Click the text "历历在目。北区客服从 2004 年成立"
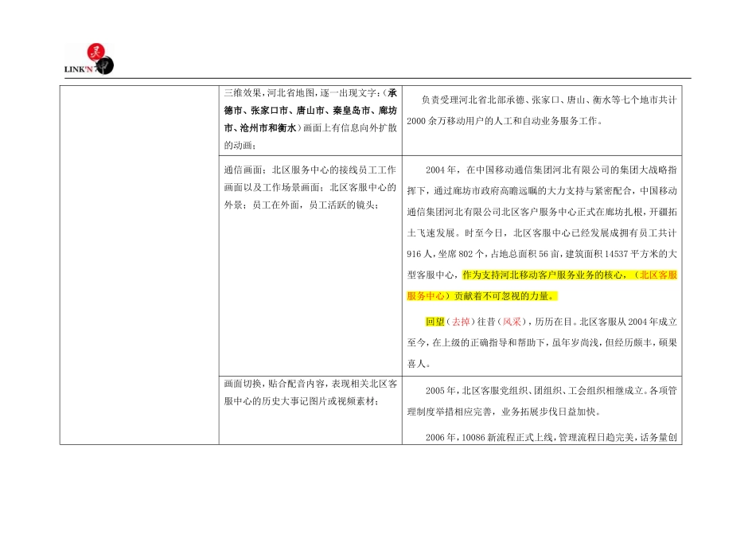The image size is (756, 535). pos(606,322)
